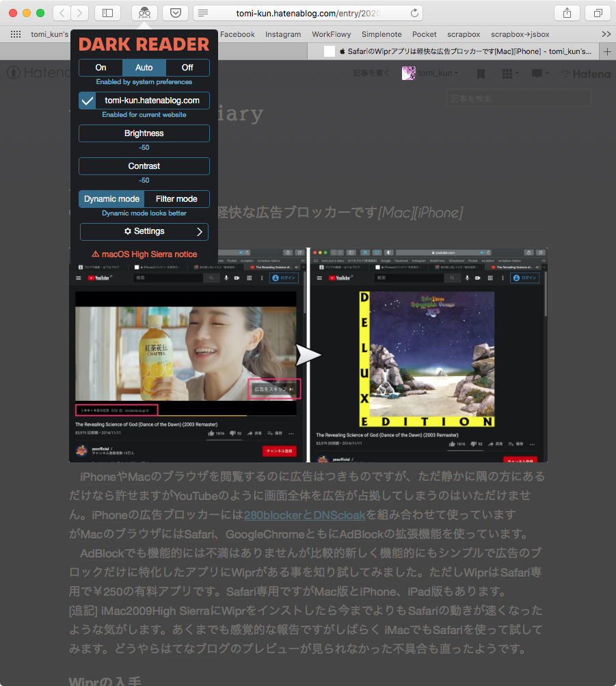Adjust the Contrast control
Screen dimensions: 616x686
pyautogui.click(x=144, y=166)
